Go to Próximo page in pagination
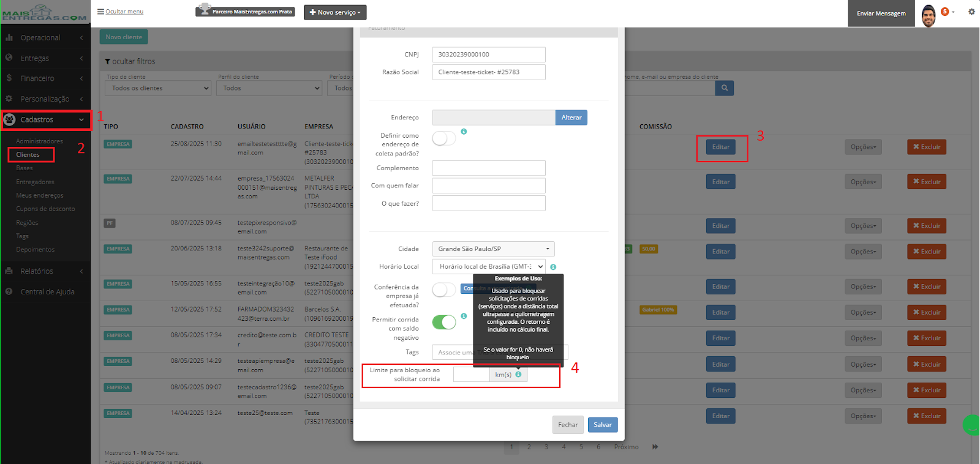 tap(626, 447)
